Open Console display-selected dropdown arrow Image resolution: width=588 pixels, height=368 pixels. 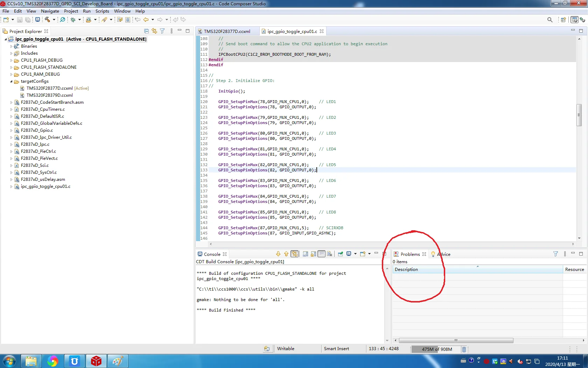[x=355, y=254]
